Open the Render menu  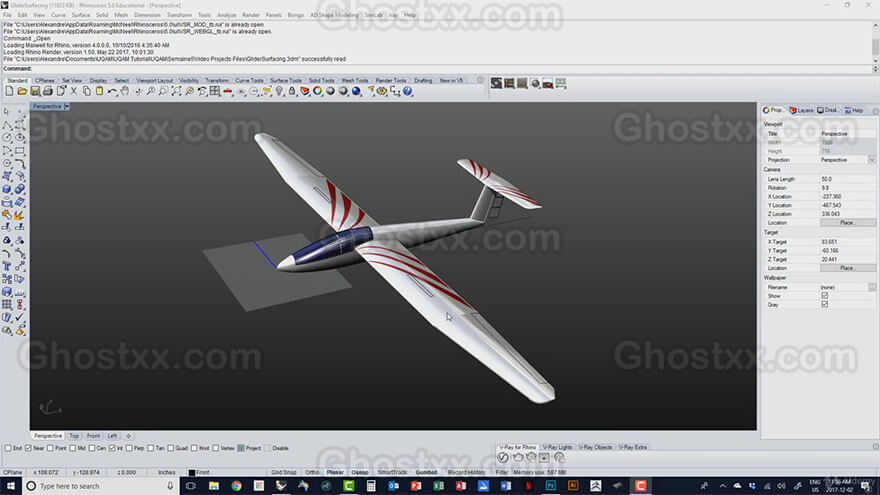[250, 15]
